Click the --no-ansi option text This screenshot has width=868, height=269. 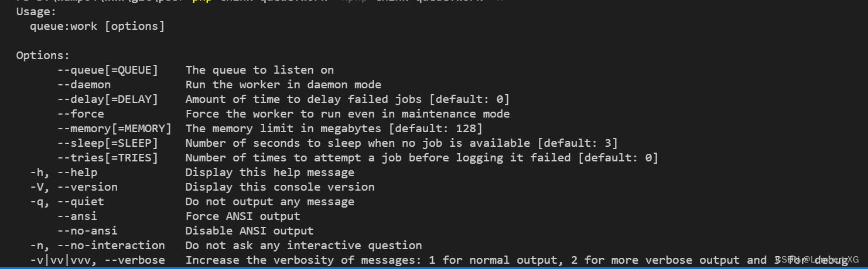pyautogui.click(x=87, y=231)
